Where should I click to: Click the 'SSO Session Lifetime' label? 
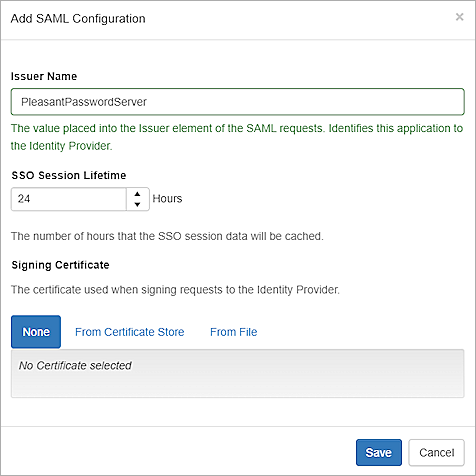(x=69, y=175)
